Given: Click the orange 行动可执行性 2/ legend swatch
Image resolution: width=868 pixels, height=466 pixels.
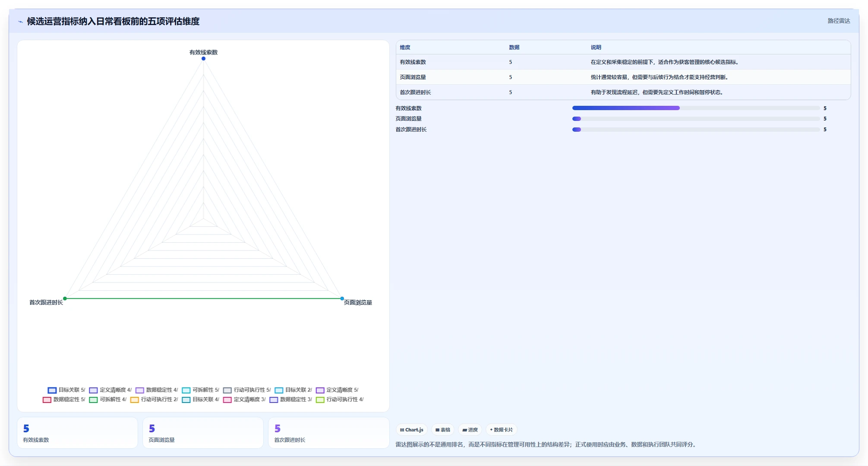Looking at the screenshot, I should (x=135, y=400).
